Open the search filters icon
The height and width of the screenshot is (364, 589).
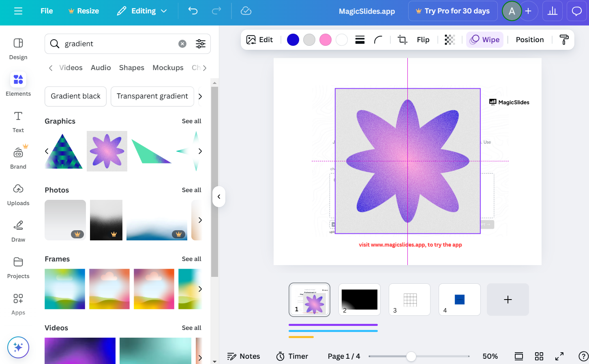(x=201, y=44)
